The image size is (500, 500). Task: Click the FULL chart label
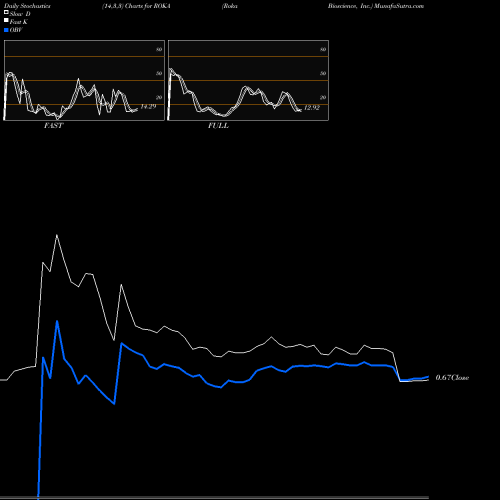218,126
